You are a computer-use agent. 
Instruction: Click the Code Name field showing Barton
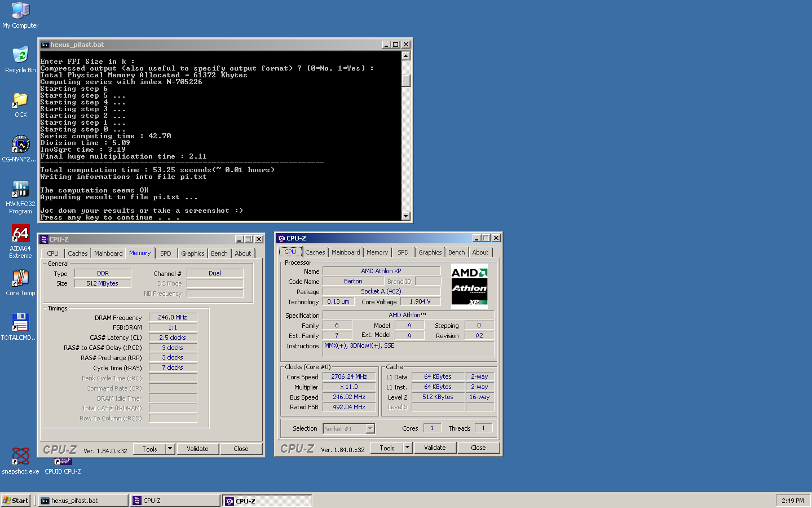(x=353, y=281)
